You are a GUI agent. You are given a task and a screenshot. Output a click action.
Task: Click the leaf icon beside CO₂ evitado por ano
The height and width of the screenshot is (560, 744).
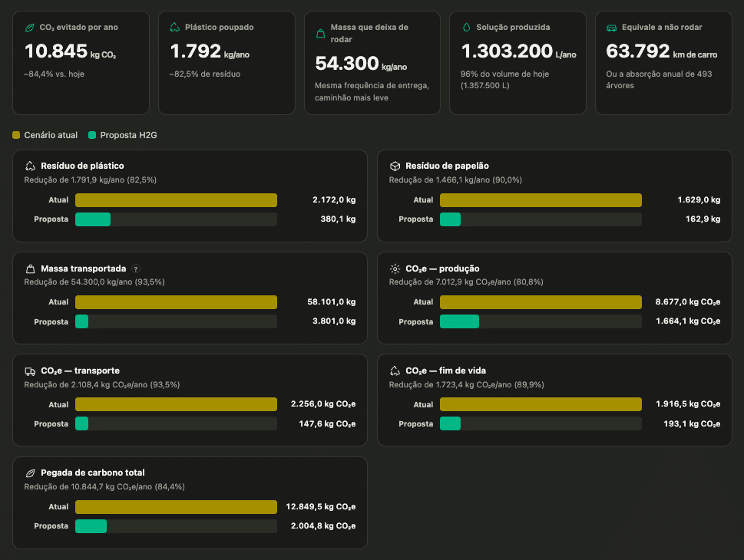29,28
